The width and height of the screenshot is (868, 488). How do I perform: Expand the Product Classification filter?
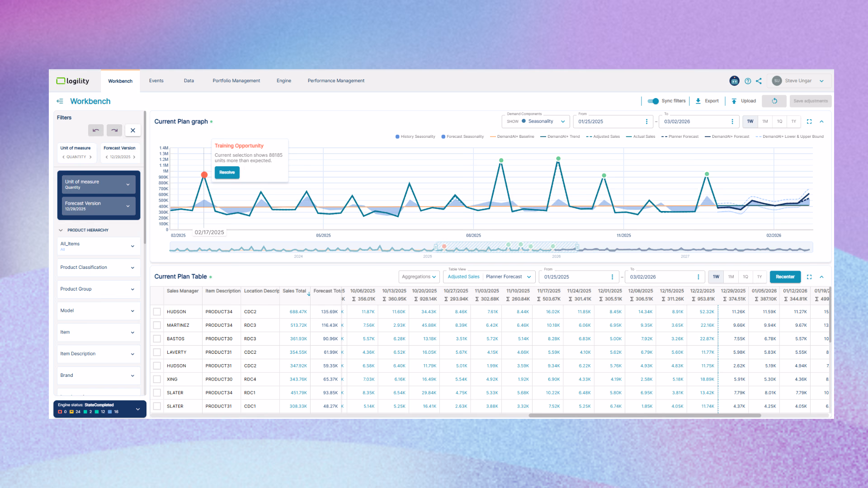[99, 267]
